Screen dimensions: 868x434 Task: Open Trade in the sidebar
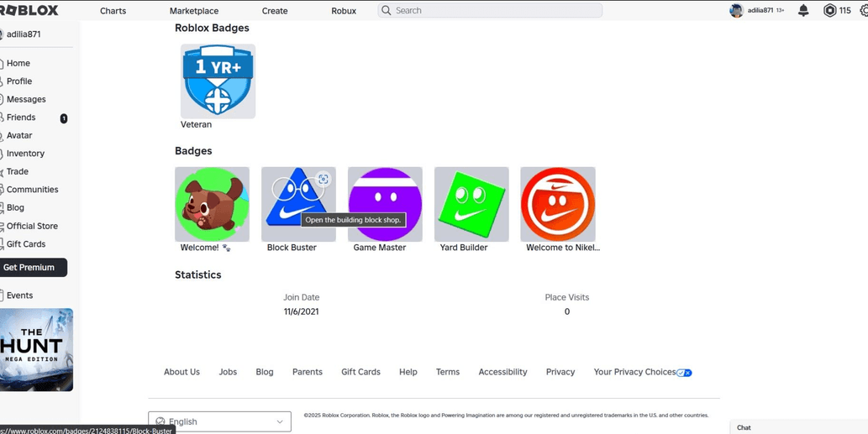17,171
